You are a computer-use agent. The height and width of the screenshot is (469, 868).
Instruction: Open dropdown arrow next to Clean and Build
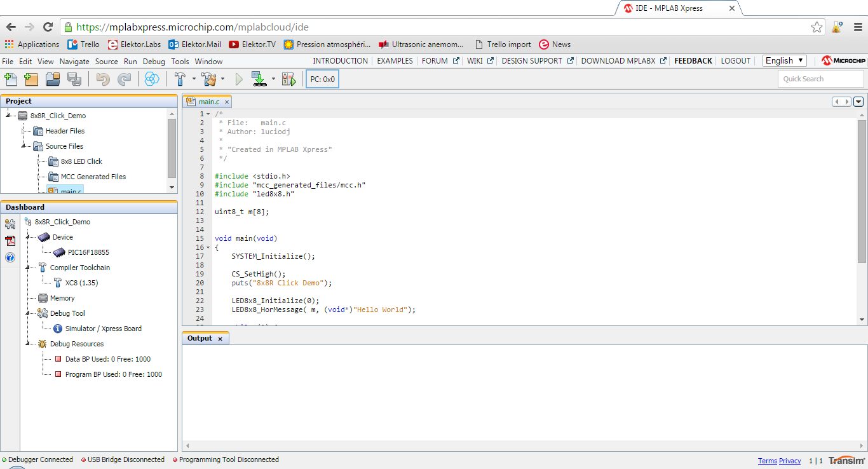pos(222,79)
